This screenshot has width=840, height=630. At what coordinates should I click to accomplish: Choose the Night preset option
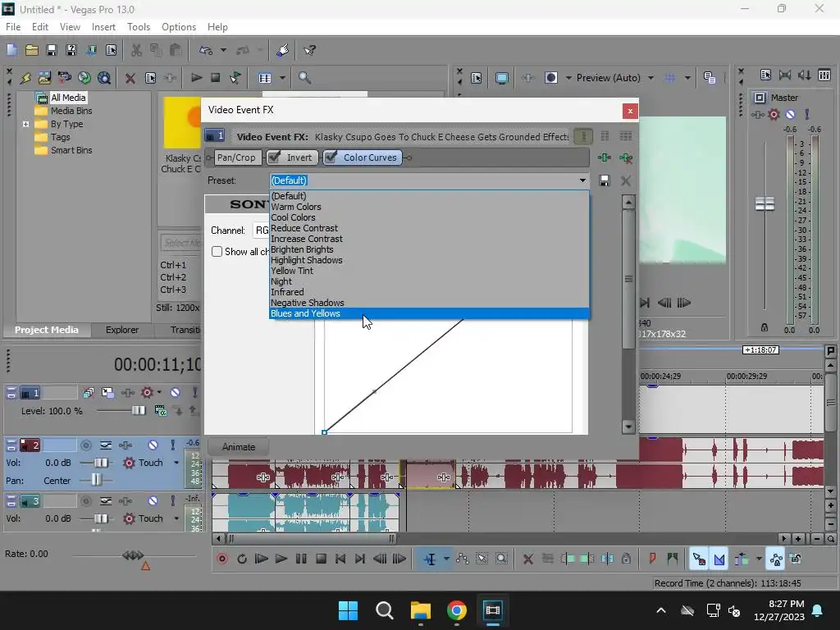click(x=429, y=281)
